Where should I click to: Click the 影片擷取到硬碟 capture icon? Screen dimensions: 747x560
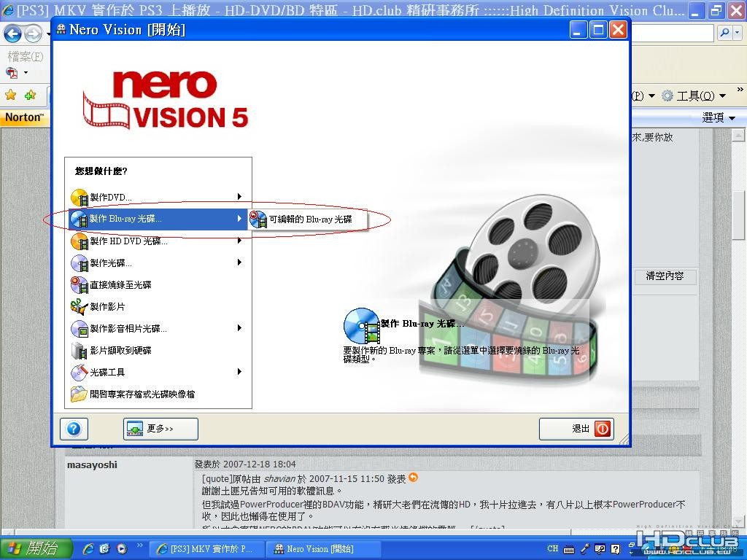[80, 351]
